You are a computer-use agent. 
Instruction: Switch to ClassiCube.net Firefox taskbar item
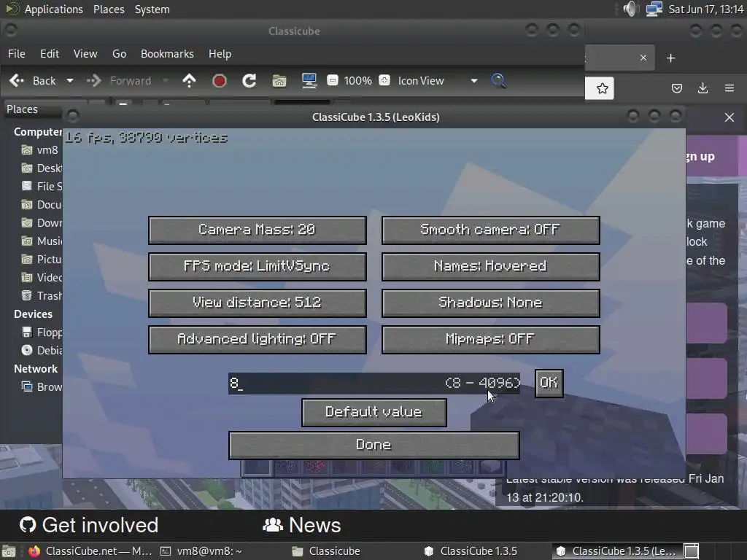[90, 551]
